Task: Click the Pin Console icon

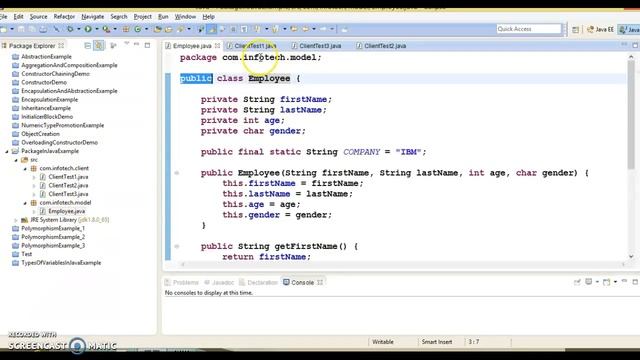Action: pos(577,282)
